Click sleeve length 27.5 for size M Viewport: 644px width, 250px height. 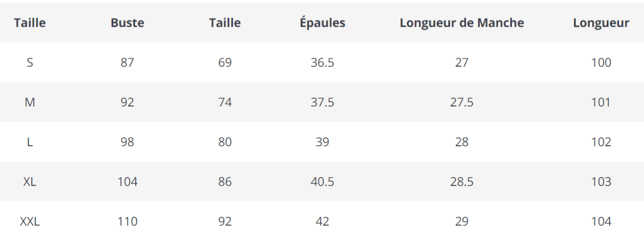462,102
